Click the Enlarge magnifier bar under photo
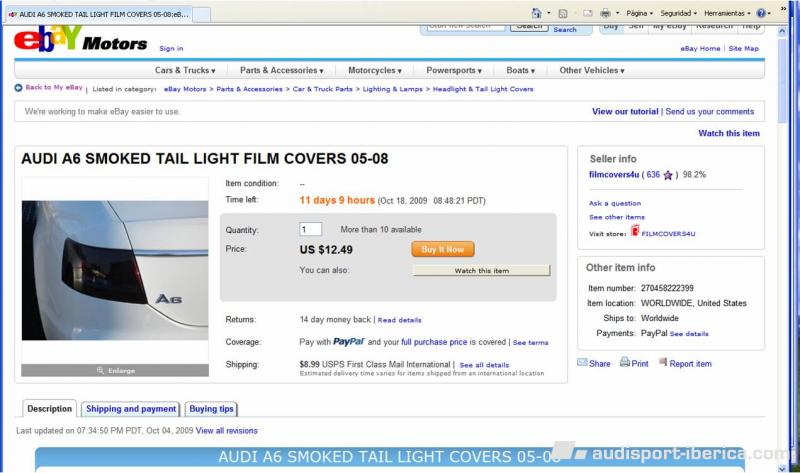Viewport: 800px width, 473px height. (115, 370)
